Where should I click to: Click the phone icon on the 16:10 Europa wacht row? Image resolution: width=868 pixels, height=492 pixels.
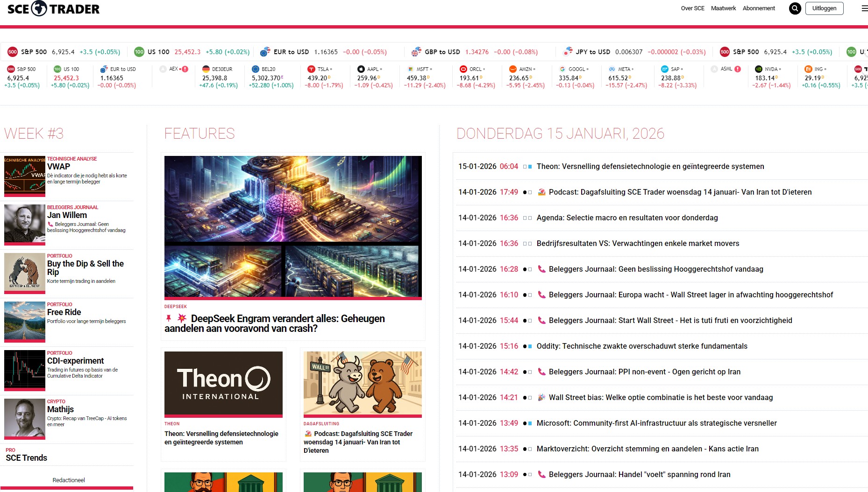[x=541, y=295]
